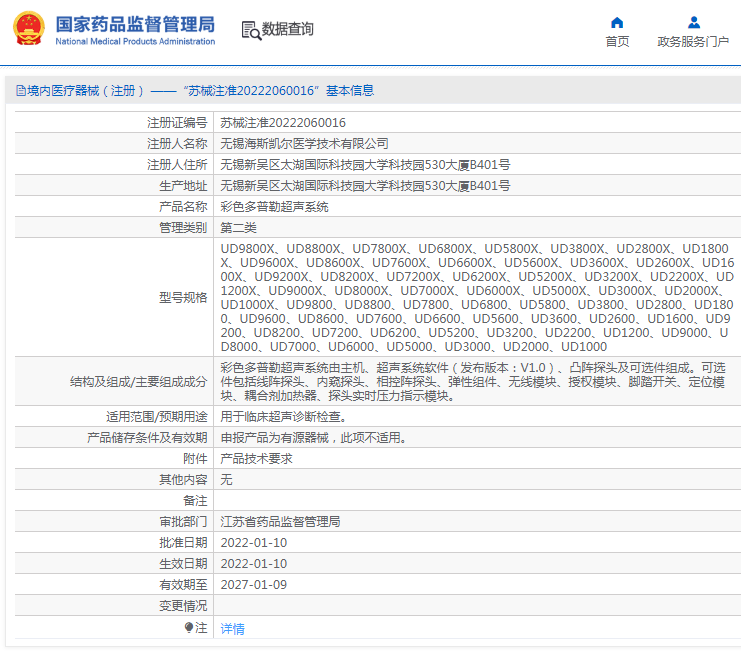The width and height of the screenshot is (741, 652).
Task: Open the 详情 details link
Action: pyautogui.click(x=233, y=628)
